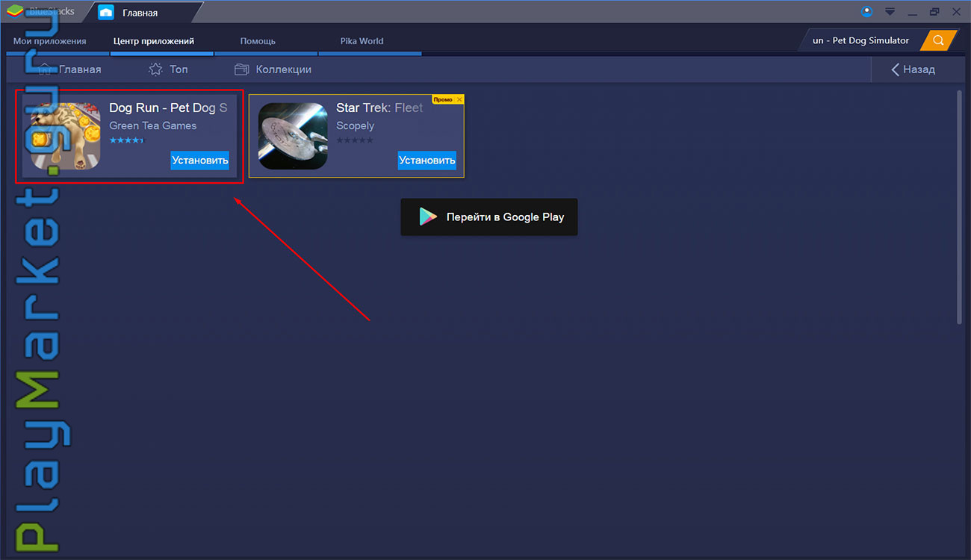Open the Pika World tab
The image size is (971, 560).
[362, 41]
